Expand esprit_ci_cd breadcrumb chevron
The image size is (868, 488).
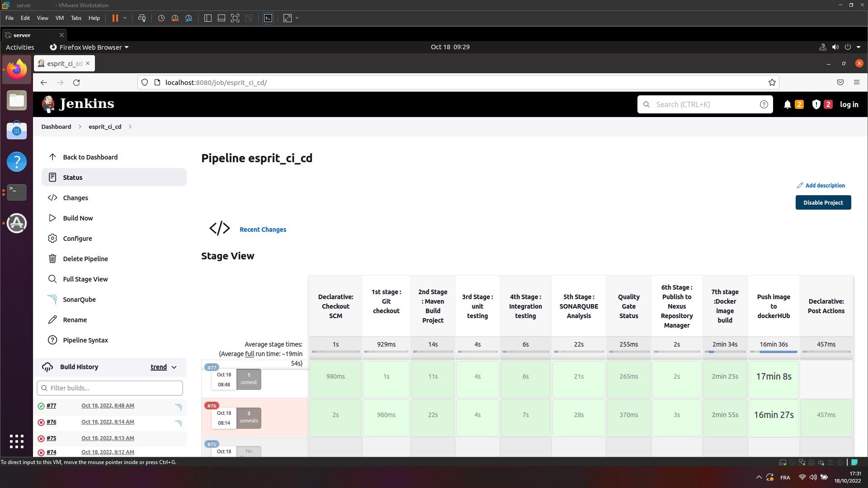130,127
